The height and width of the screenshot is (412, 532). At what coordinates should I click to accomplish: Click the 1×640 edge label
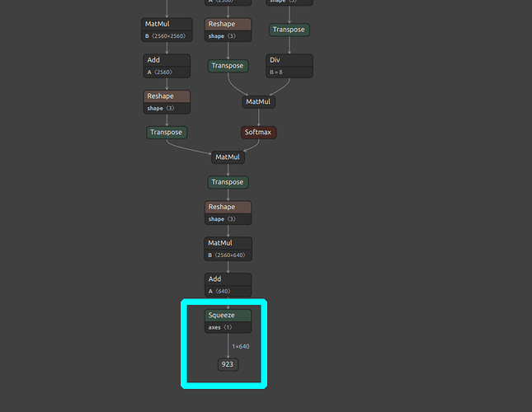pyautogui.click(x=240, y=346)
